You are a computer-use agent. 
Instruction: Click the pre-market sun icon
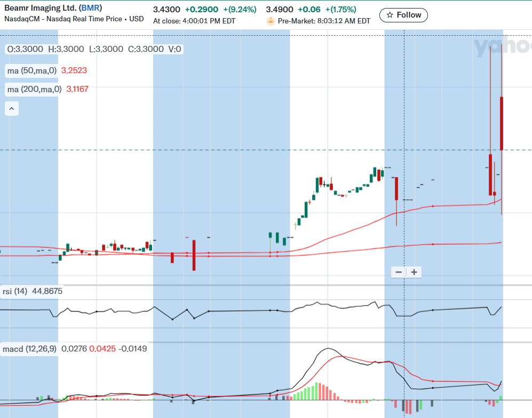point(271,21)
